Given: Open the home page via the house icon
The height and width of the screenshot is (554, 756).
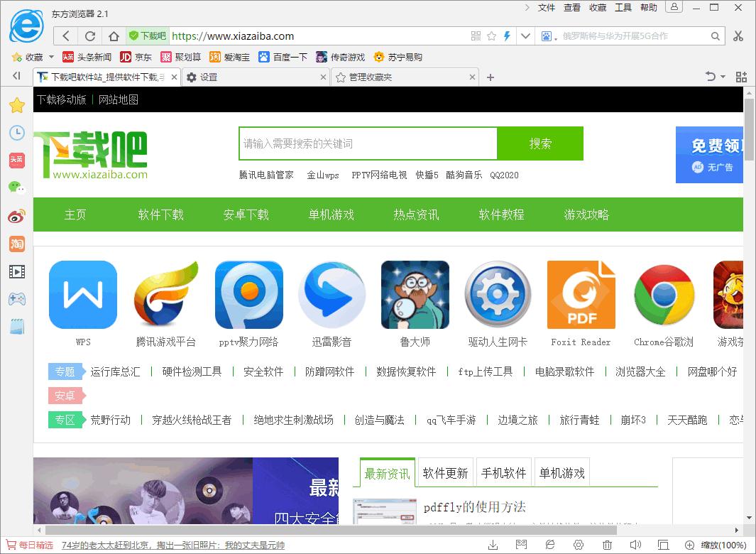Looking at the screenshot, I should tap(114, 36).
